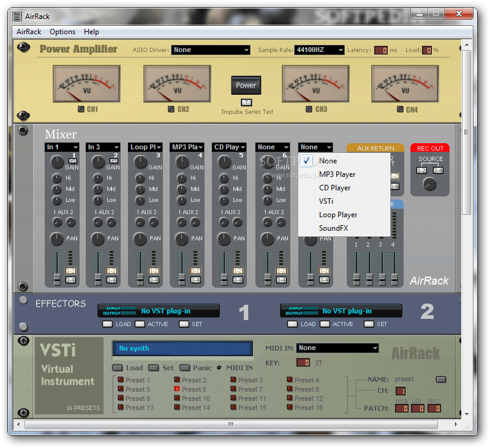This screenshot has height=448, width=490.
Task: Click the channel 3 Mid EQ knob
Action: pos(140,190)
